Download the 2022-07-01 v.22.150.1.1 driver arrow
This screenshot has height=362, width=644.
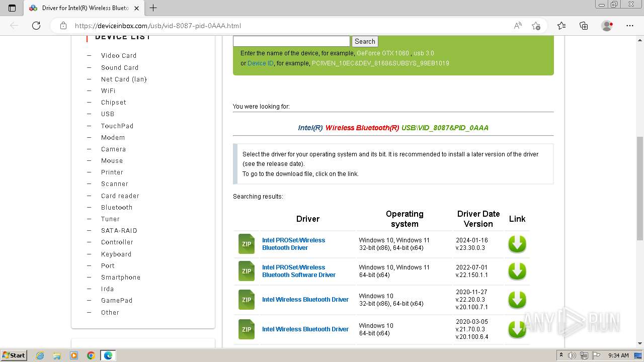[x=517, y=271]
